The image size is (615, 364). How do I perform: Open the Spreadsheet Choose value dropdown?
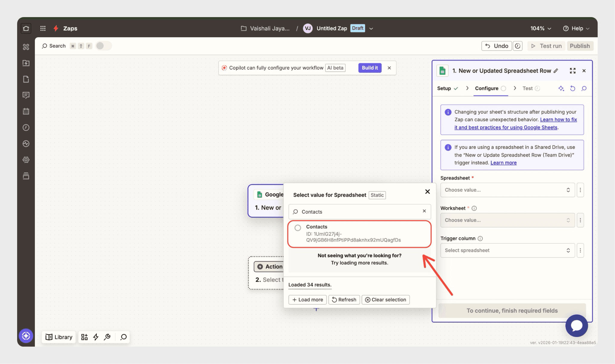pyautogui.click(x=507, y=190)
